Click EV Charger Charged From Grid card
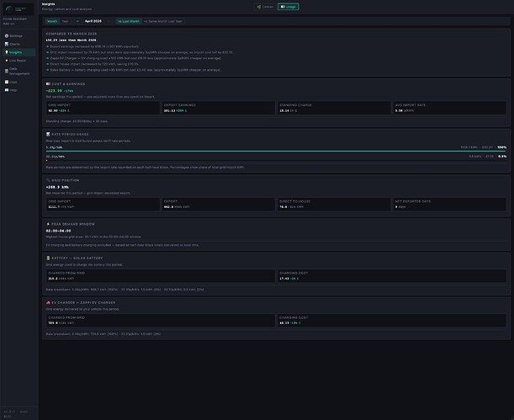Viewport: 514px width, 420px height. 161,321
